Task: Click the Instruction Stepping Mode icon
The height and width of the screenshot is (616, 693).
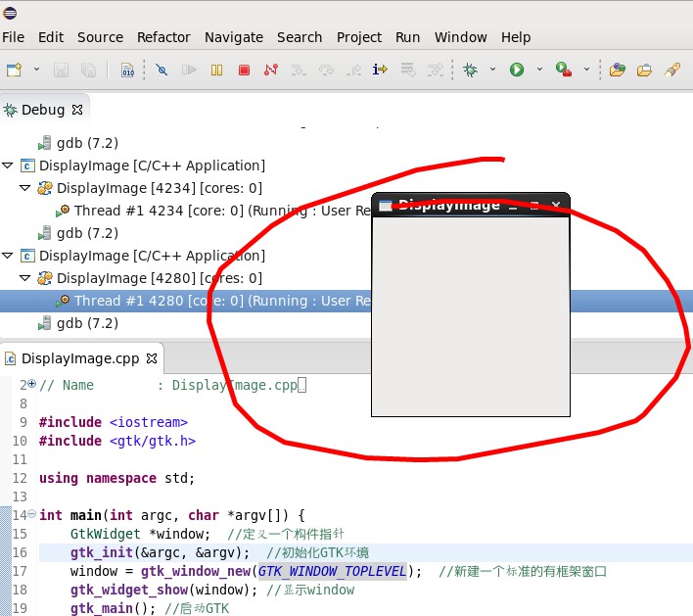Action: (380, 71)
